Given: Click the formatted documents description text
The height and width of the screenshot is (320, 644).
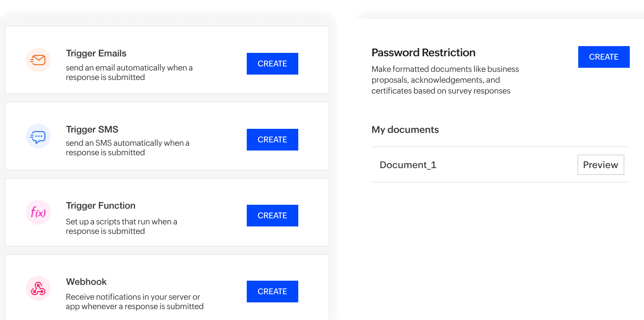Looking at the screenshot, I should pos(445,80).
